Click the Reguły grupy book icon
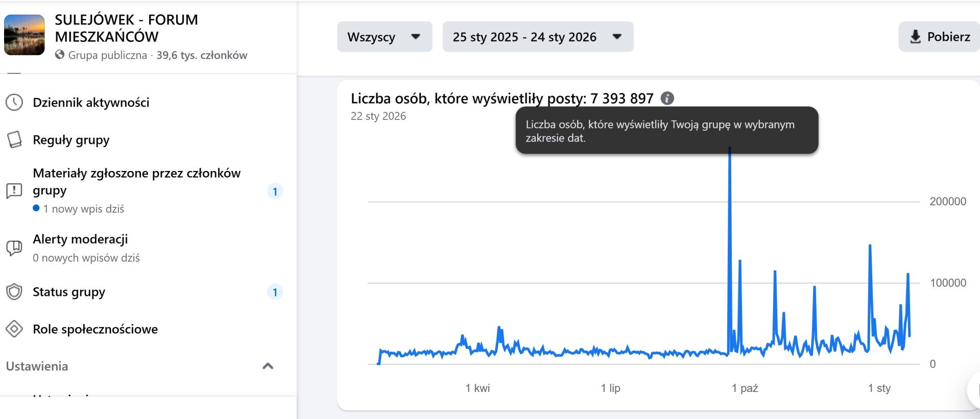The image size is (980, 419). [14, 139]
